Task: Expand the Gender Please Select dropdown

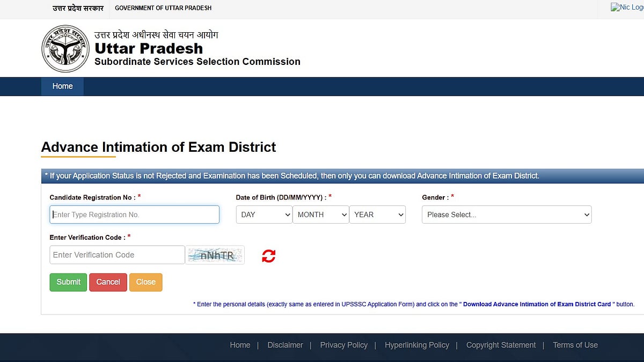Action: pyautogui.click(x=507, y=215)
